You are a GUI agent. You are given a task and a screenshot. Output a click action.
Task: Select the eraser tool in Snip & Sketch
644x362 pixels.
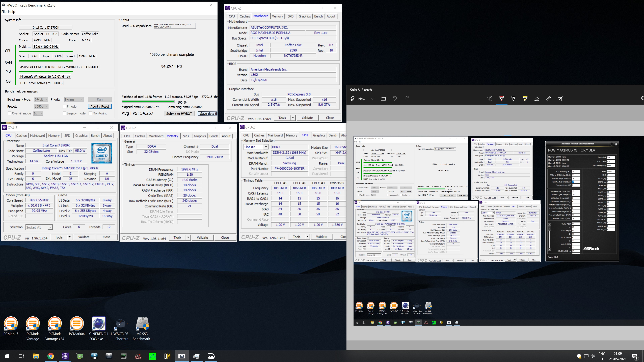(537, 99)
